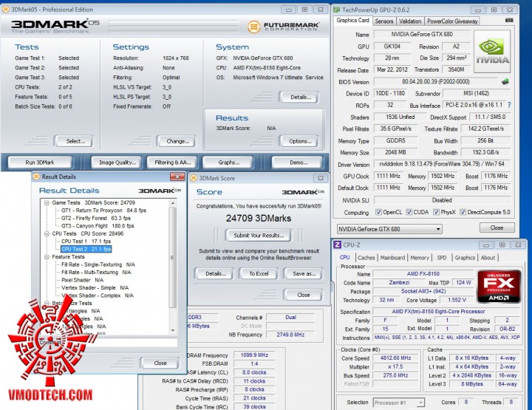The width and height of the screenshot is (532, 410).
Task: Toggle the PhysX checkbox
Action: click(x=437, y=212)
